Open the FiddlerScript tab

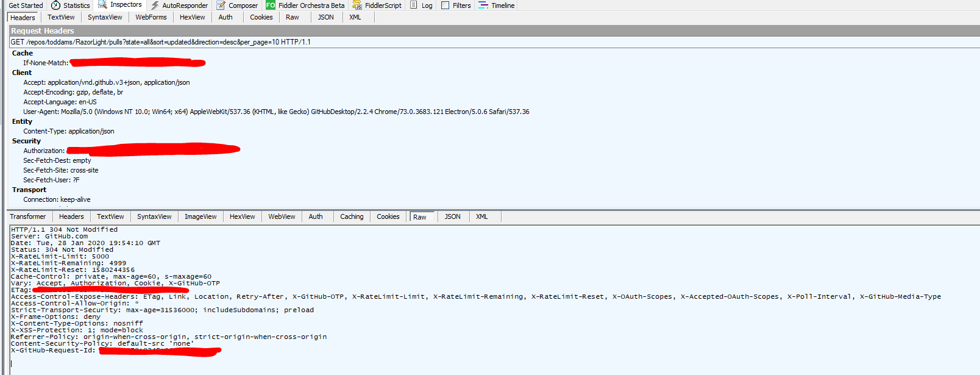click(x=377, y=5)
